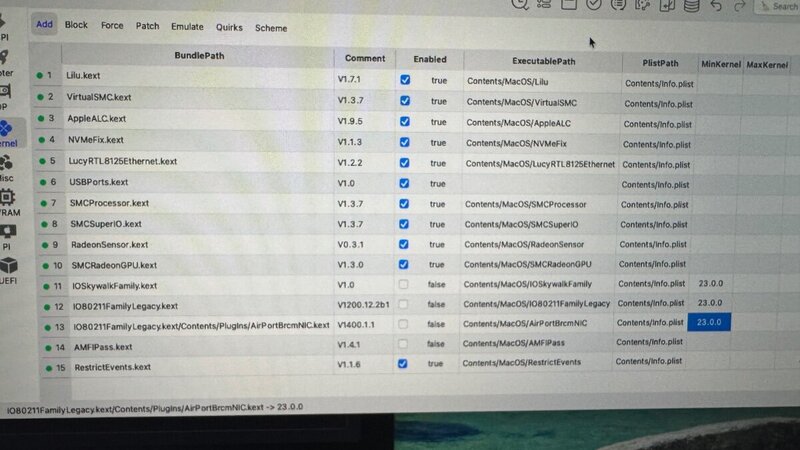
Task: Click the V1200.12.2b1 comment cell
Action: (363, 305)
